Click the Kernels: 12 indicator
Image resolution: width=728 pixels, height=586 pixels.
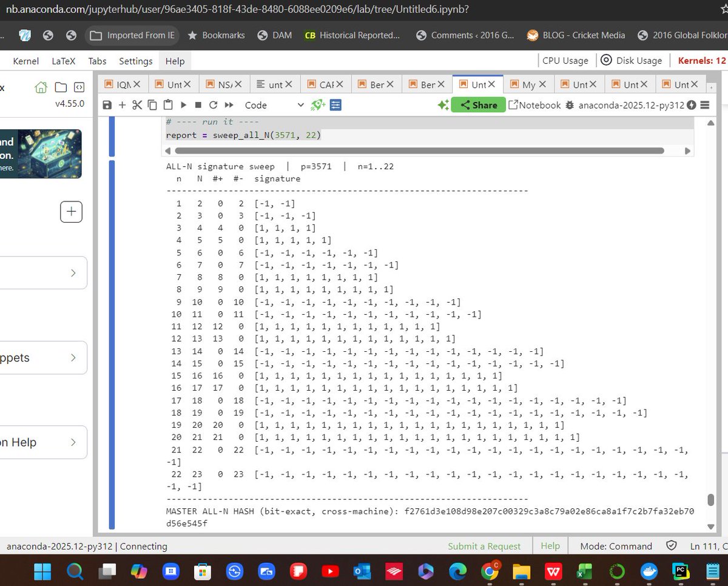(x=701, y=61)
